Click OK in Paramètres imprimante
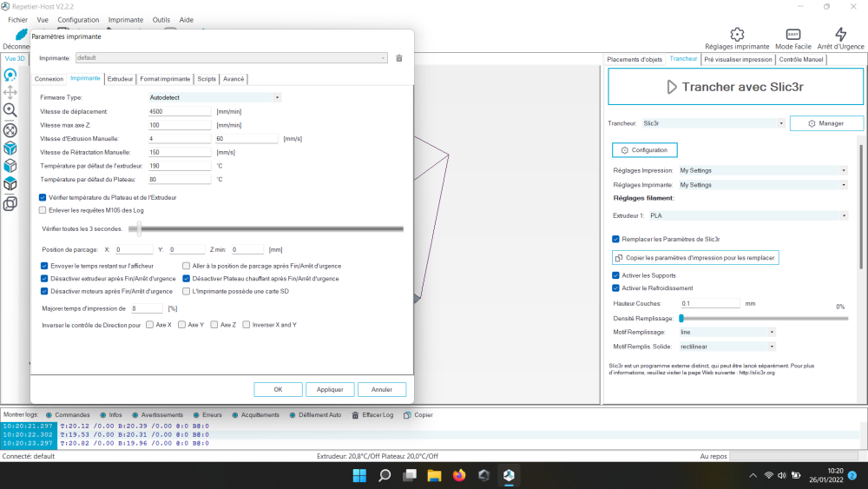 coord(278,389)
